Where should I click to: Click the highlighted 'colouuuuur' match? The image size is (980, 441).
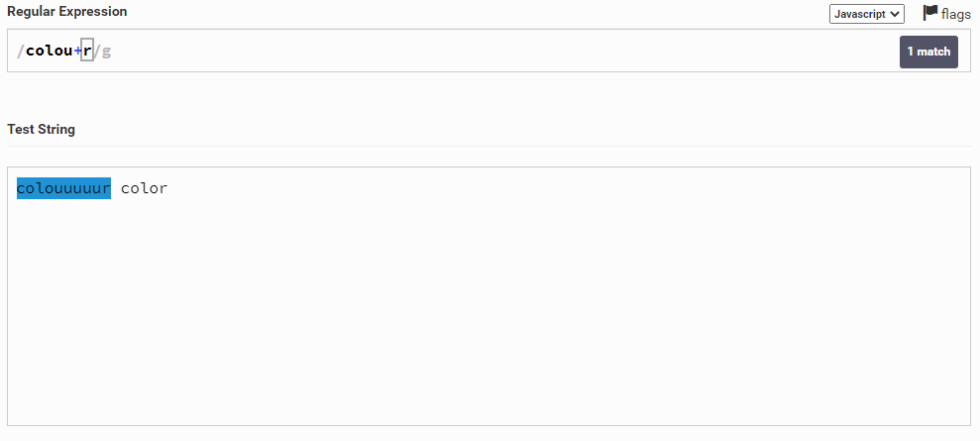click(63, 188)
